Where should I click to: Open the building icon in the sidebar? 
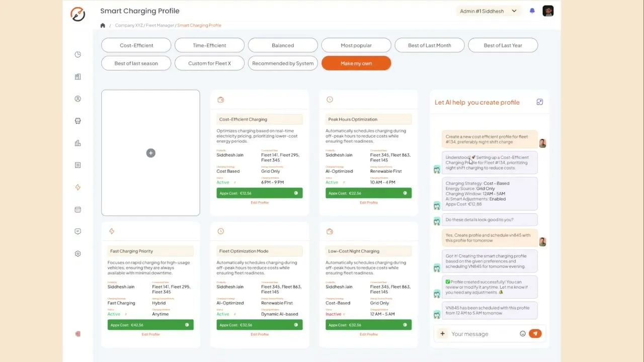point(77,76)
